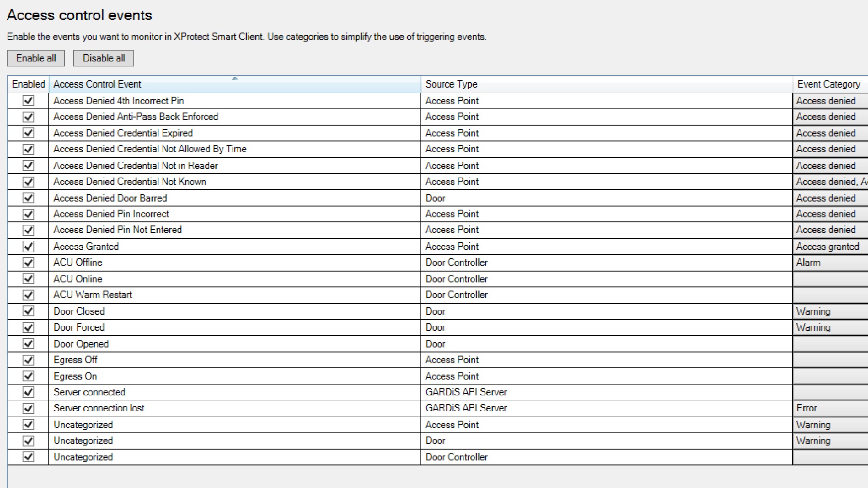Select the Door Opened event row
The image size is (868, 488).
tap(81, 344)
